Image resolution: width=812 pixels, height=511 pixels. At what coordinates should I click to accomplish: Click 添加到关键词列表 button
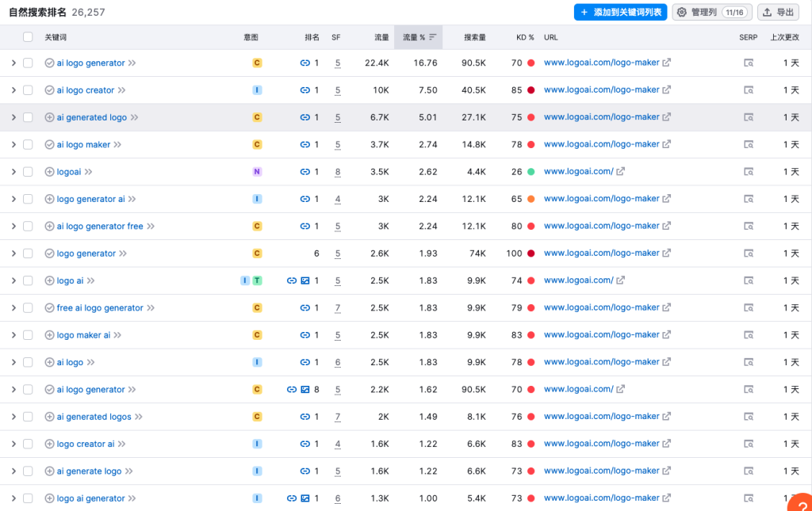tap(620, 12)
